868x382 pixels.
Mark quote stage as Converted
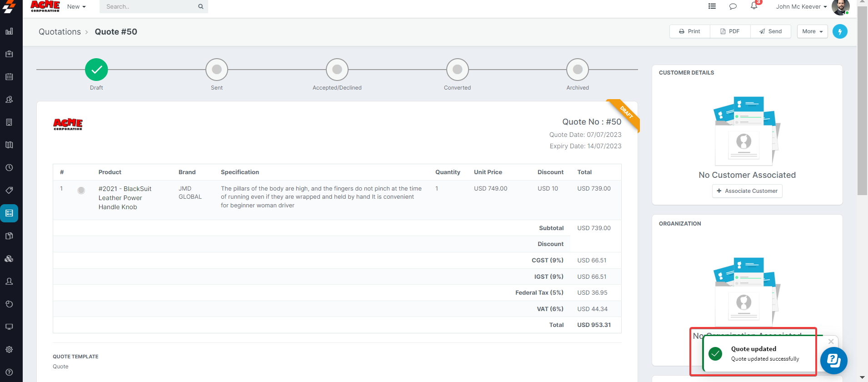coord(457,70)
